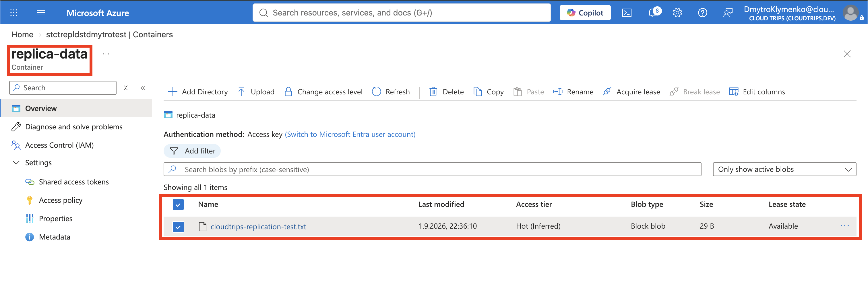This screenshot has height=288, width=868.
Task: Close the replica-data container blade
Action: [x=847, y=54]
